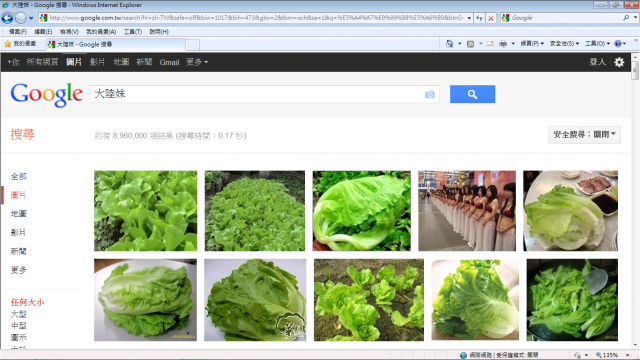Open the 安全性(S) command bar dropdown
The height and width of the screenshot is (360, 640).
[x=564, y=44]
